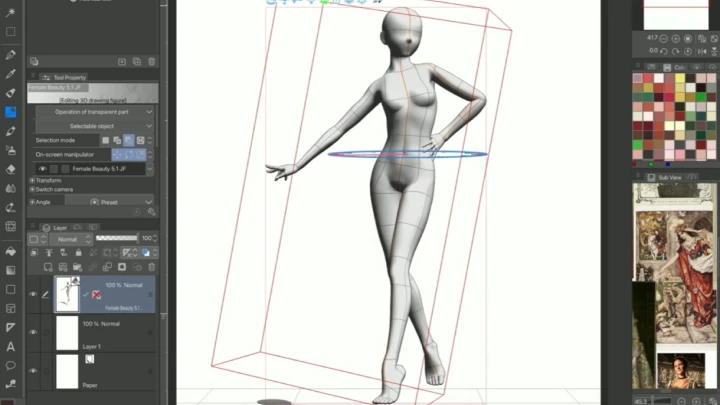Flip canvas horizontally in Navigator
The height and width of the screenshot is (405, 720).
tap(702, 51)
